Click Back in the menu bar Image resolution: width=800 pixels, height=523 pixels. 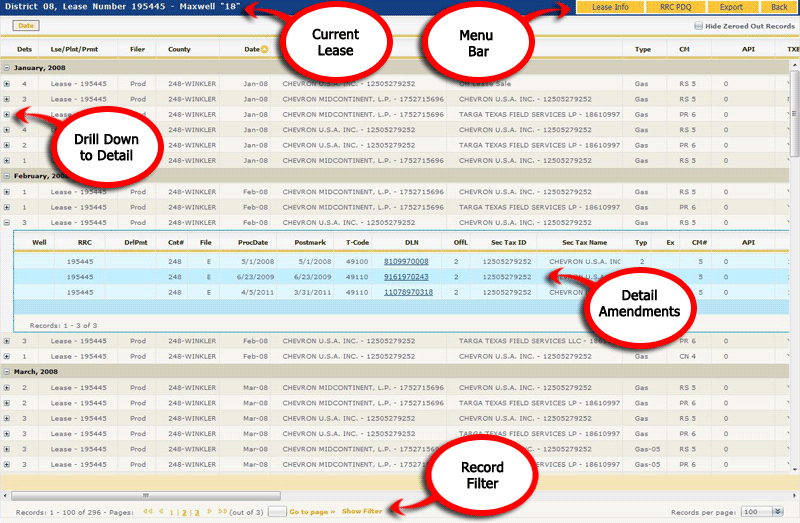tap(779, 7)
